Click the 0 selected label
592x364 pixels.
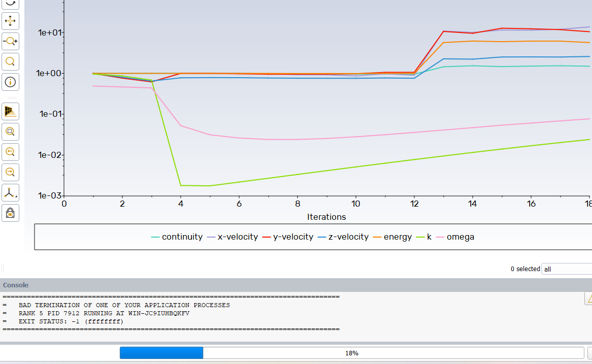tap(525, 269)
